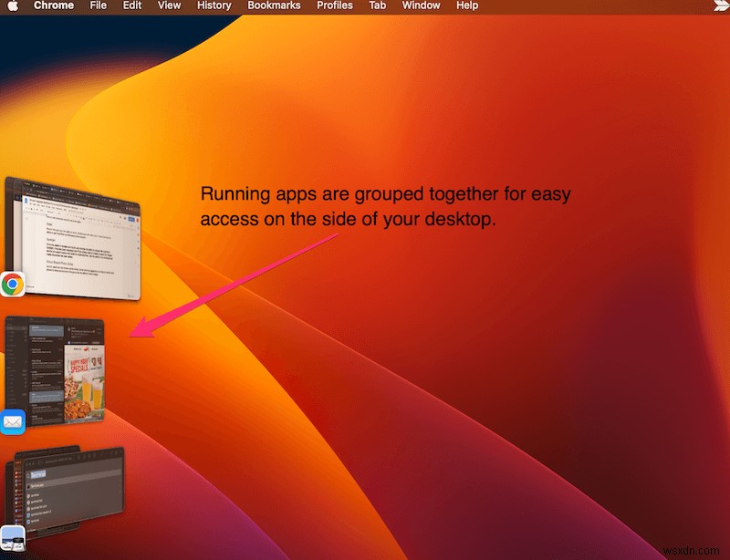Click the Chrome icon on the top window group
Screen dimensions: 730x560
(13, 284)
